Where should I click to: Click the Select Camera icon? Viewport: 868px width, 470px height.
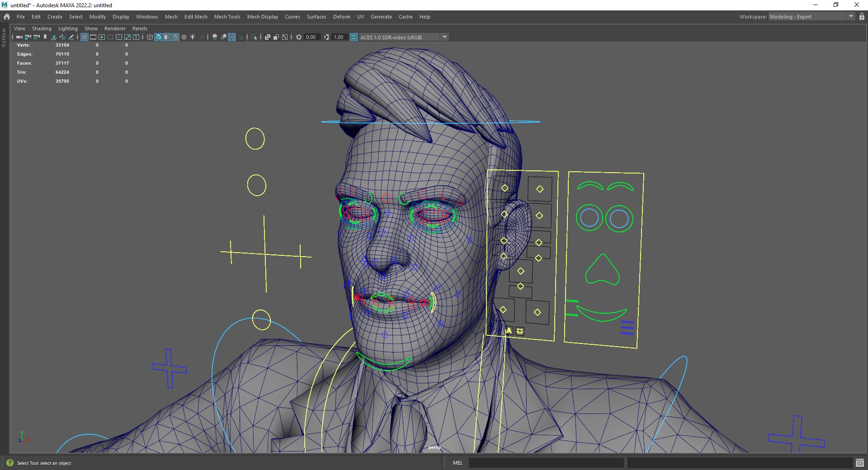coord(19,37)
